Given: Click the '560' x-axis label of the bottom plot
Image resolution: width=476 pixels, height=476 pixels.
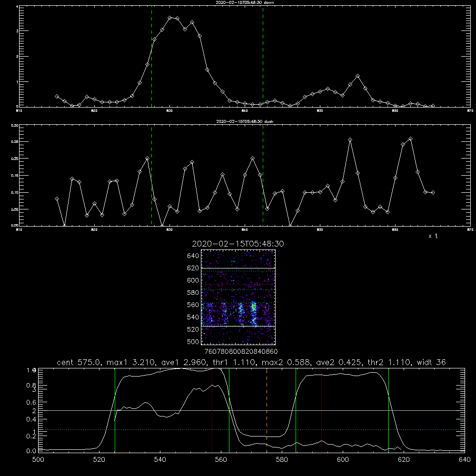Looking at the screenshot, I should point(221,460).
